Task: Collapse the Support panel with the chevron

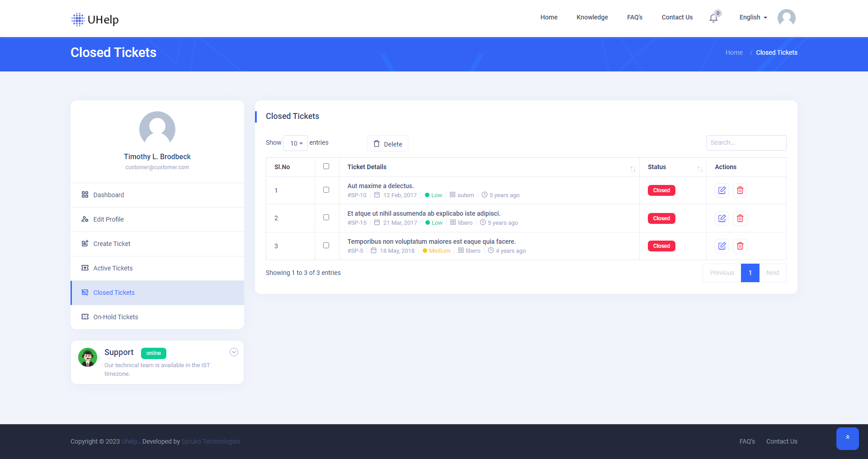Action: (x=234, y=352)
